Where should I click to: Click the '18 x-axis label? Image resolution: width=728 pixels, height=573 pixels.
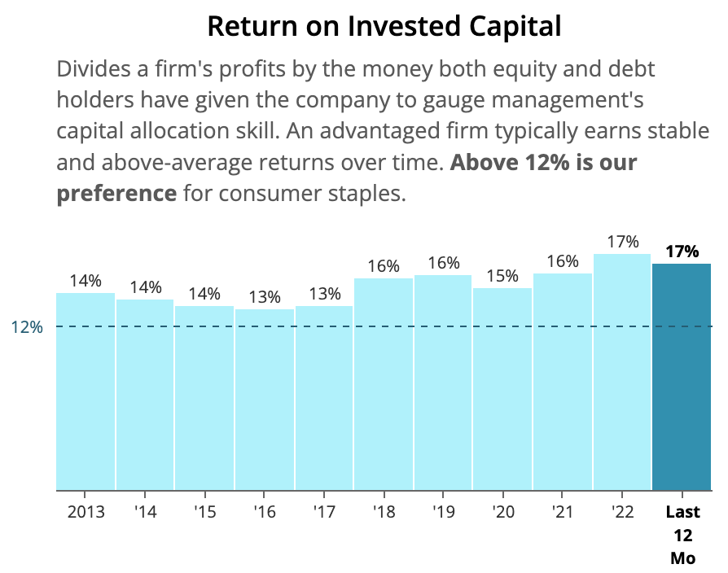384,512
